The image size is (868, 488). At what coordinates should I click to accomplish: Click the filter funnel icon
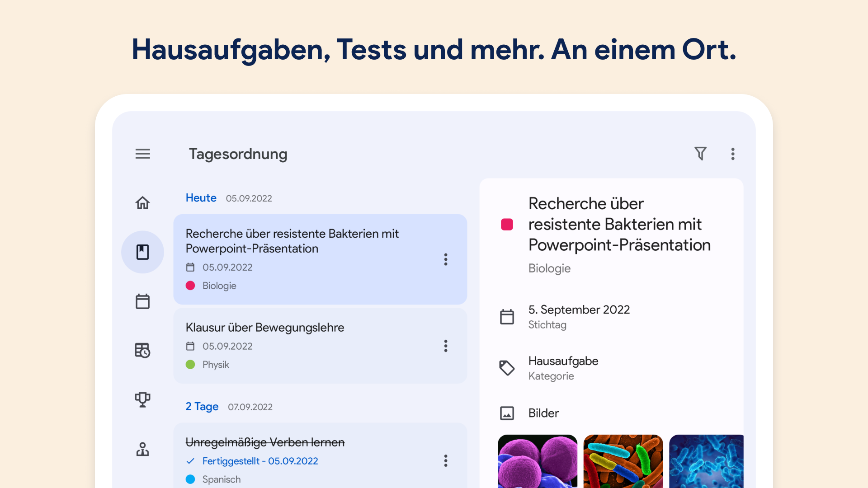(700, 154)
